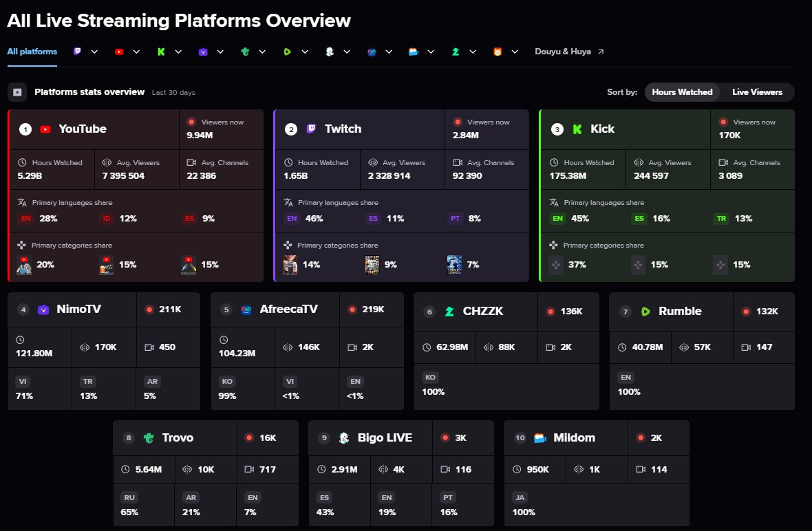Open the NimoTV icon in the top navigation
Viewport: 812px width, 531px height.
pyautogui.click(x=203, y=52)
